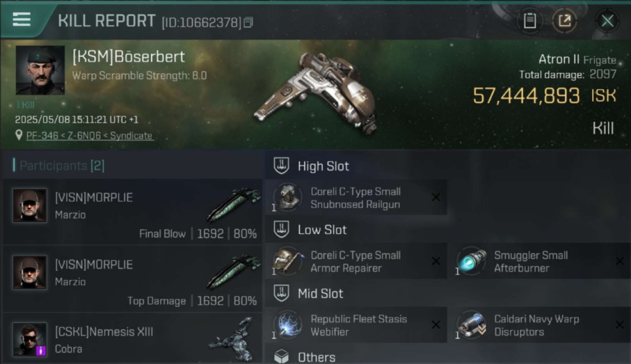View Böserbert's pilot portrait

40,70
